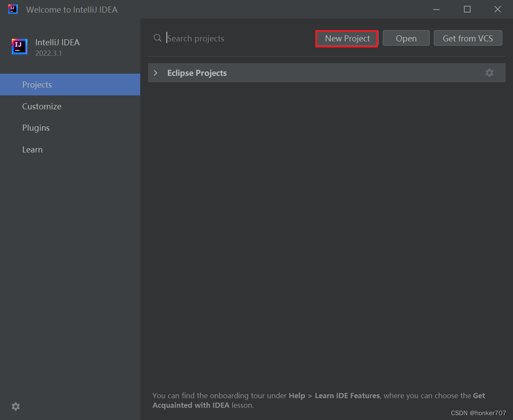This screenshot has height=420, width=513.
Task: Click the IntelliJ icon in the title bar
Action: click(x=13, y=9)
